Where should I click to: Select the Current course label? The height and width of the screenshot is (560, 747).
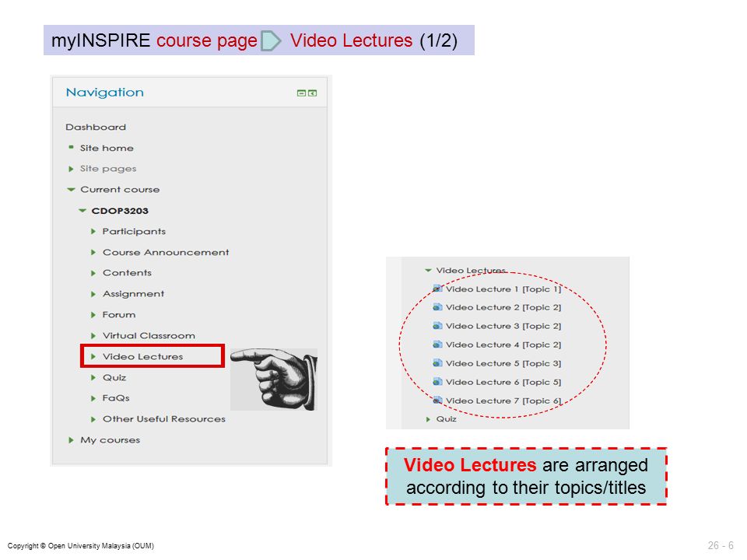[x=120, y=190]
